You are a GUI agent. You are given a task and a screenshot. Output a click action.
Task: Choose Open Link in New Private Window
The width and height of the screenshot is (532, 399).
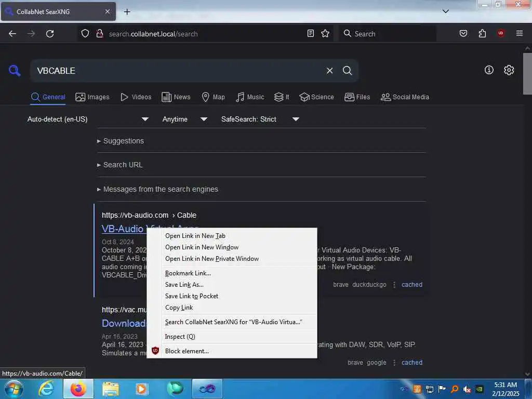pyautogui.click(x=232, y=259)
